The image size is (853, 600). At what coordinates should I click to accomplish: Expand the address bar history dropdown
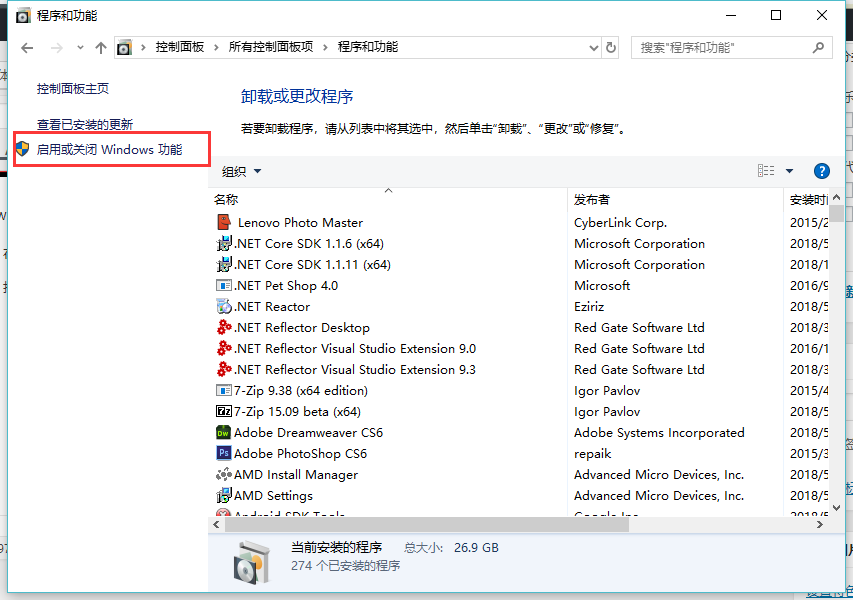[594, 48]
